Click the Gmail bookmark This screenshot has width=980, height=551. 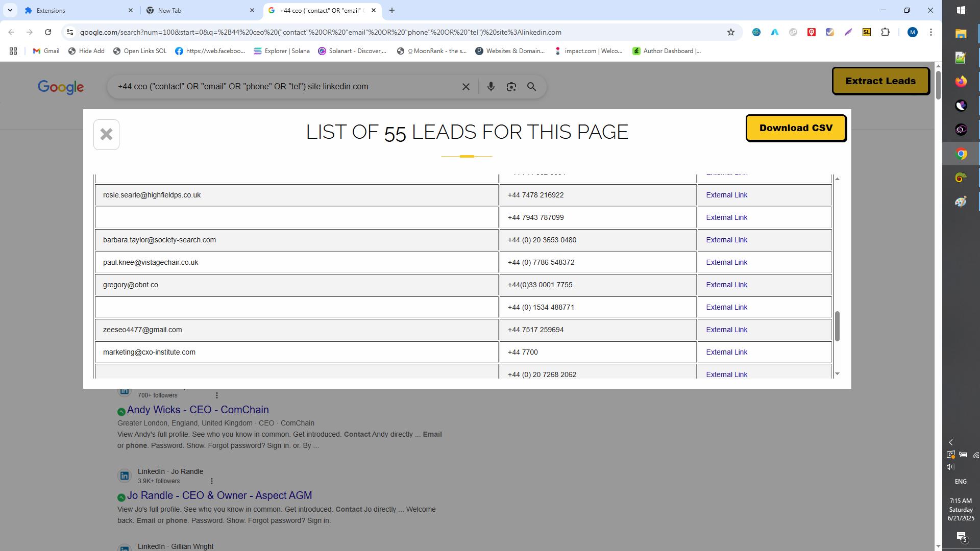(46, 51)
